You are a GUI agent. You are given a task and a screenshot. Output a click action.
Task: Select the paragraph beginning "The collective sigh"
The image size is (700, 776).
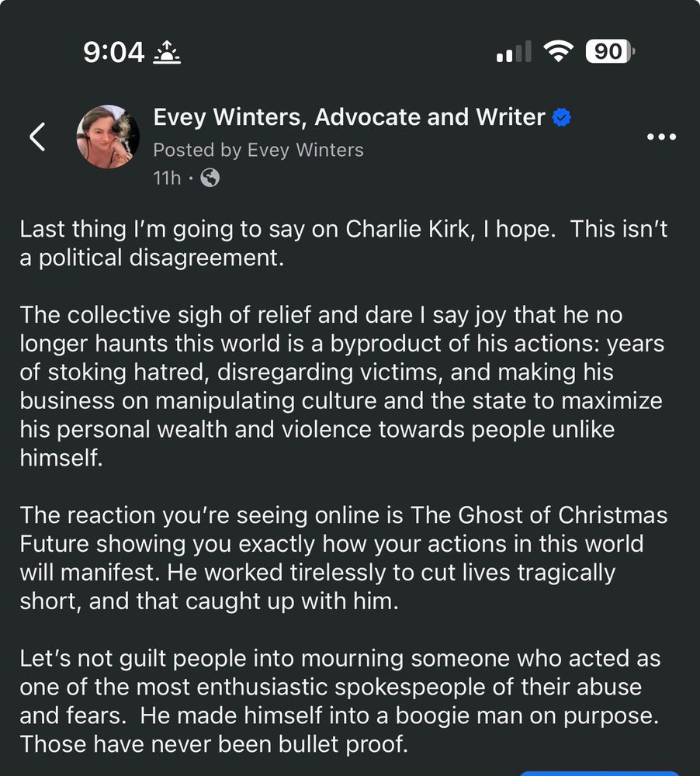pyautogui.click(x=341, y=386)
